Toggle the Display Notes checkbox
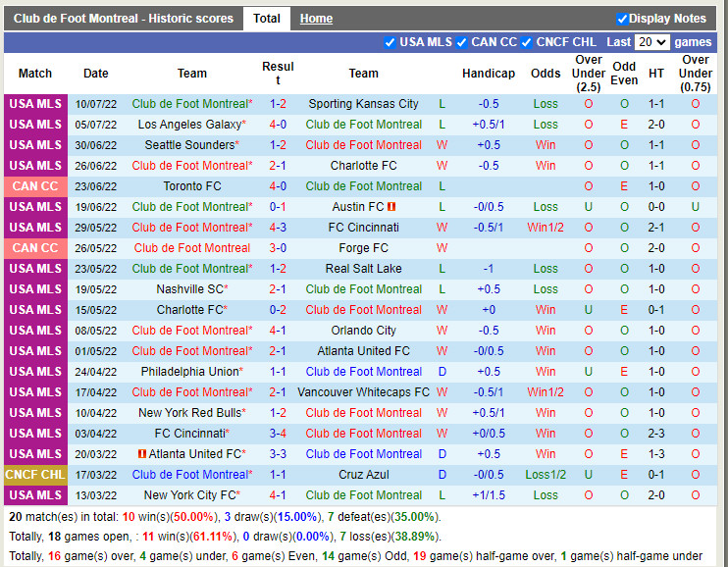The image size is (728, 567). [622, 19]
